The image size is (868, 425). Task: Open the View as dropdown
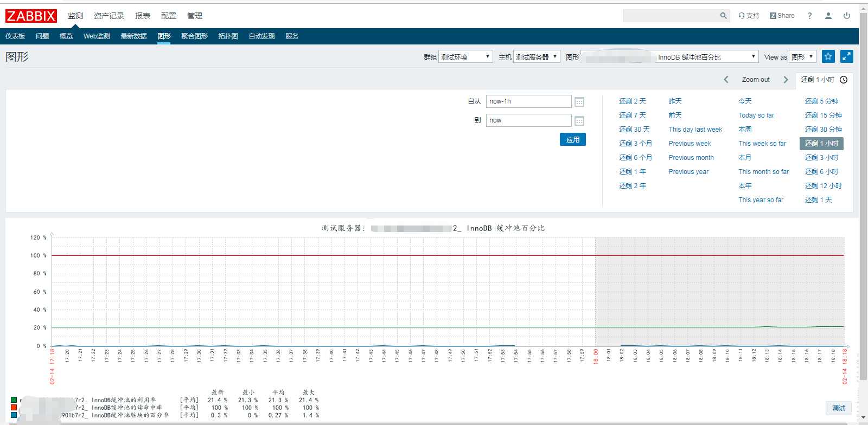[x=802, y=56]
